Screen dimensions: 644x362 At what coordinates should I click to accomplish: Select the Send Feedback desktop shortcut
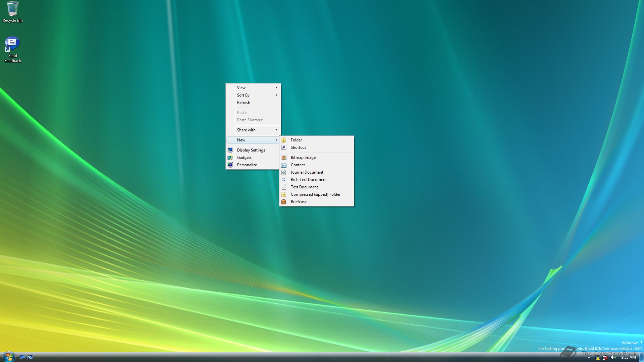(12, 50)
